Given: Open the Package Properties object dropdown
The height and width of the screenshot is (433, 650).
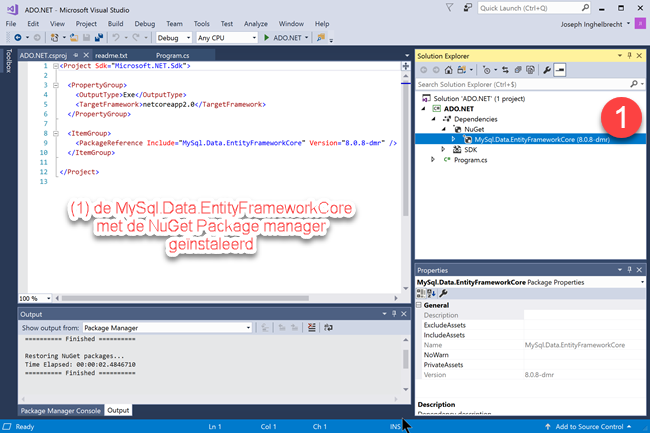Looking at the screenshot, I should coord(642,282).
